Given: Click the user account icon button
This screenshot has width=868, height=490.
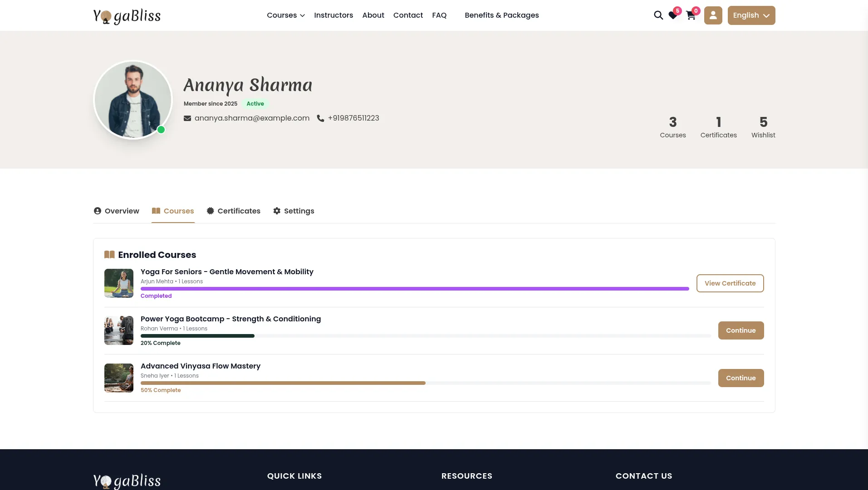Looking at the screenshot, I should tap(713, 15).
